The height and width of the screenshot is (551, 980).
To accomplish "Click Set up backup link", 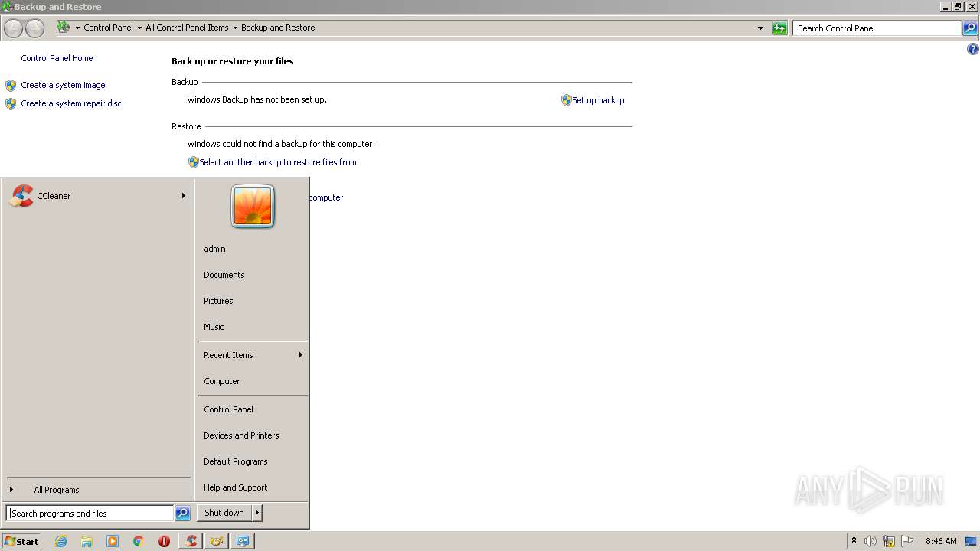I will coord(598,100).
